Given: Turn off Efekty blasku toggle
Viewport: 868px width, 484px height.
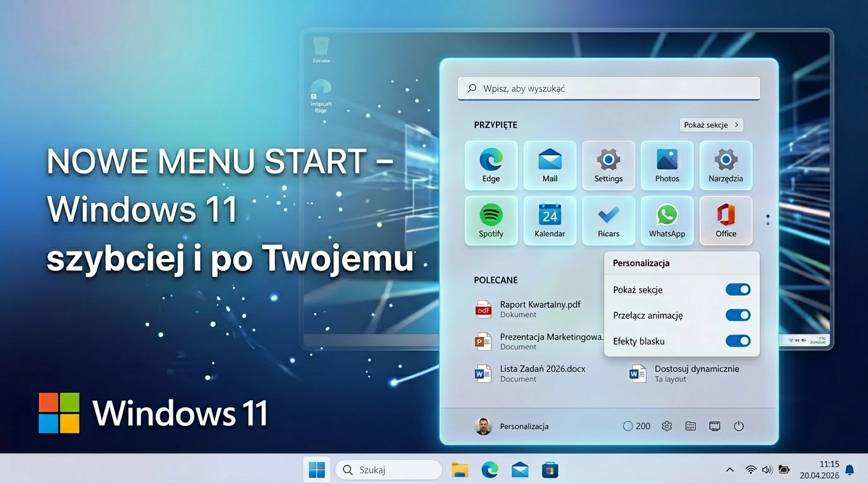Looking at the screenshot, I should point(737,341).
